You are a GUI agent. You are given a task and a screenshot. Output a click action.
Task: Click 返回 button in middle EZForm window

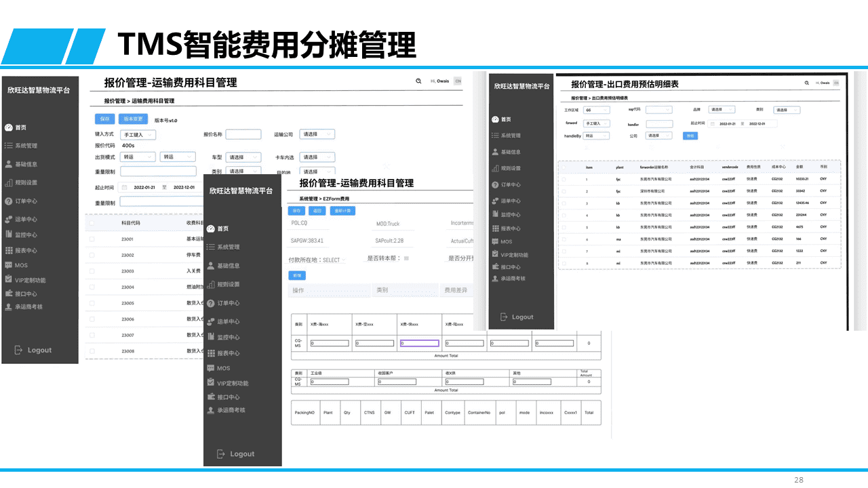pyautogui.click(x=317, y=211)
